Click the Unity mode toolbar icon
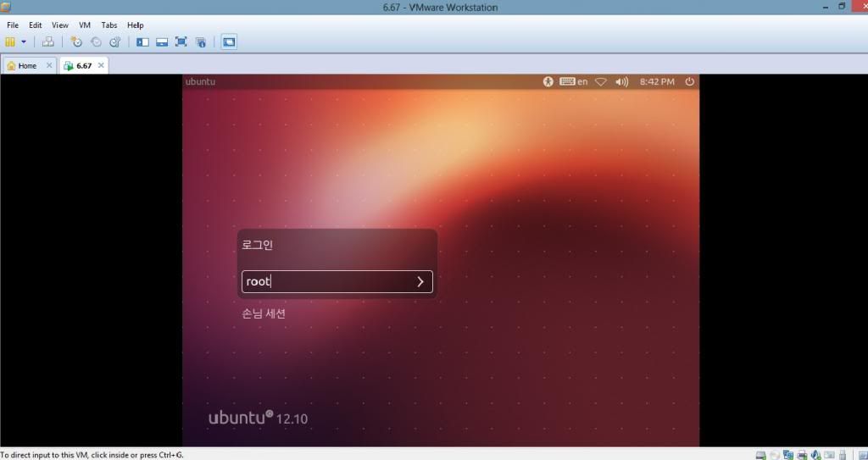This screenshot has height=460, width=868. pos(200,42)
